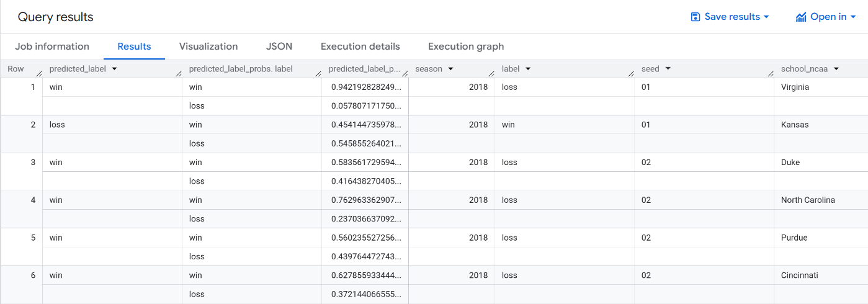Open the Execution details tab

(x=360, y=47)
